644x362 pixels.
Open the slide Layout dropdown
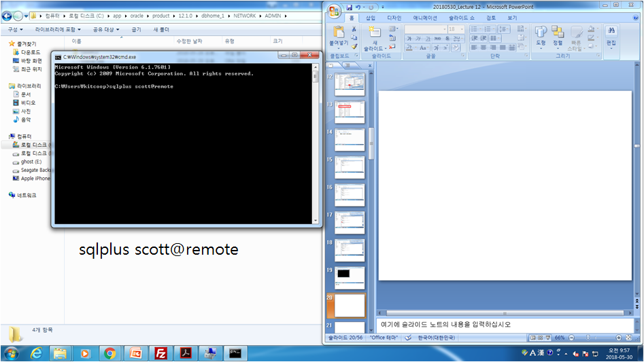tap(394, 29)
